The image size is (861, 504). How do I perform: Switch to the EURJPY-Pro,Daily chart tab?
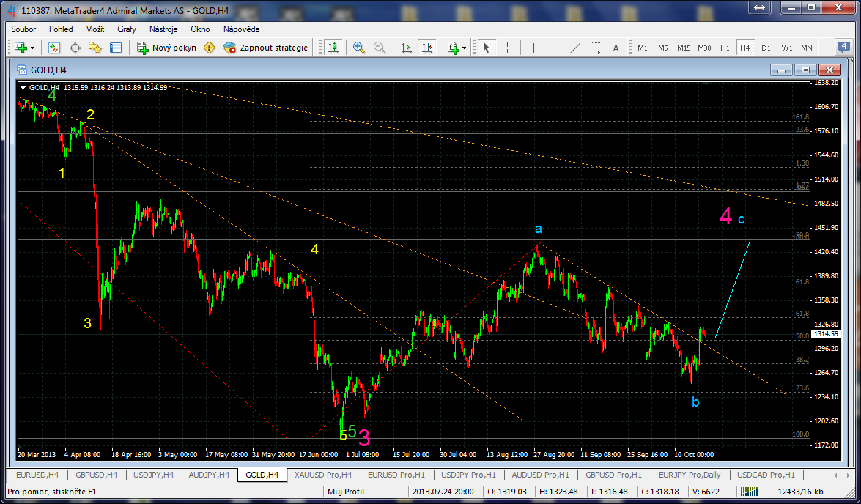pyautogui.click(x=690, y=475)
